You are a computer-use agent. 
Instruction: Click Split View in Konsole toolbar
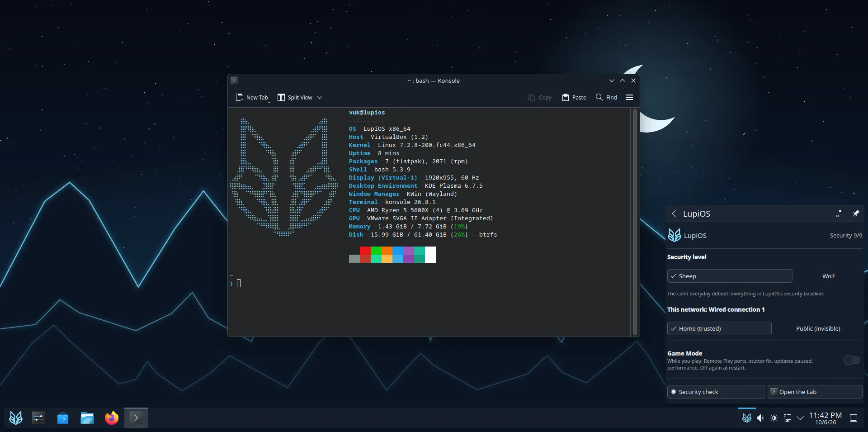tap(295, 97)
